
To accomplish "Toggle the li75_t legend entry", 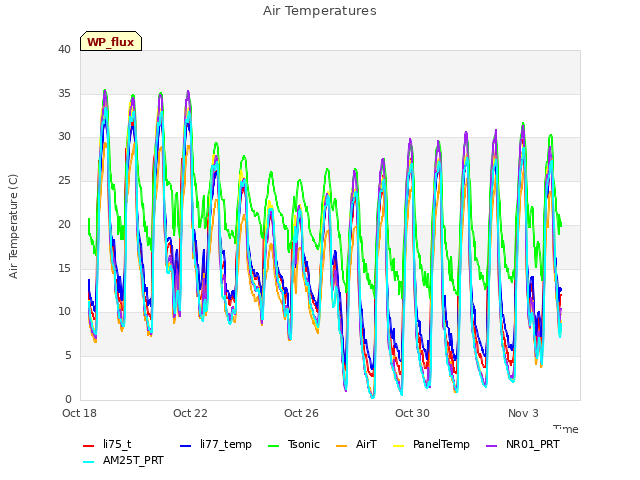I will [x=107, y=444].
